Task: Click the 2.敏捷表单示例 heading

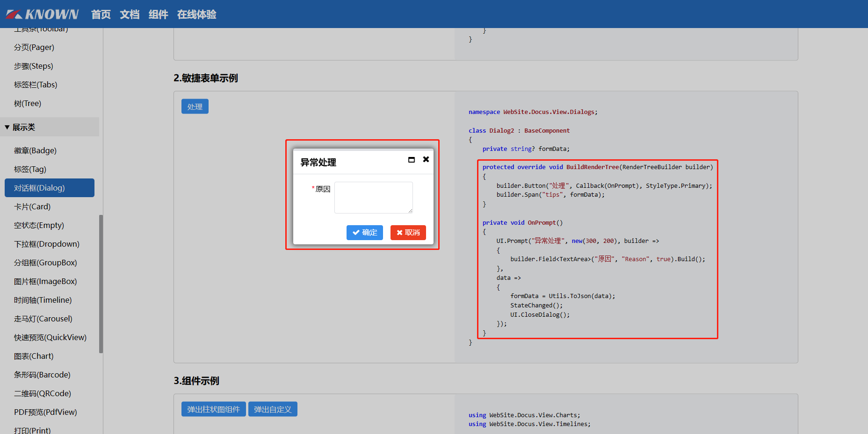Action: [x=206, y=78]
